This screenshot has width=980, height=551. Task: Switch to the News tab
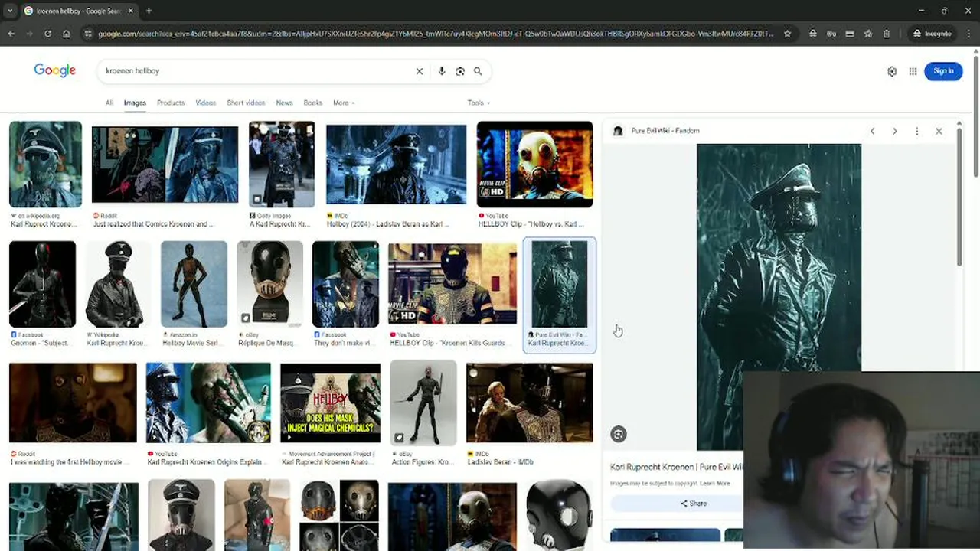tap(284, 103)
